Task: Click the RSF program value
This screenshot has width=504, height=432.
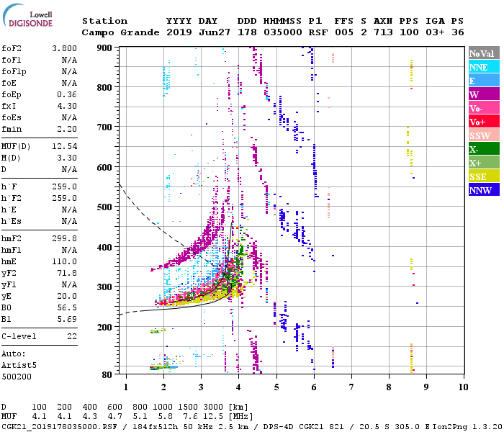Action: point(318,32)
